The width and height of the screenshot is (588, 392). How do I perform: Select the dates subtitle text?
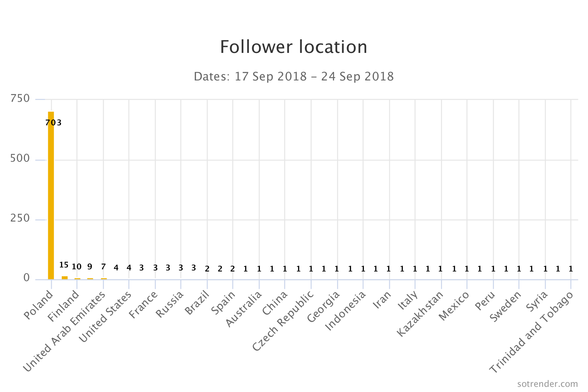294,76
